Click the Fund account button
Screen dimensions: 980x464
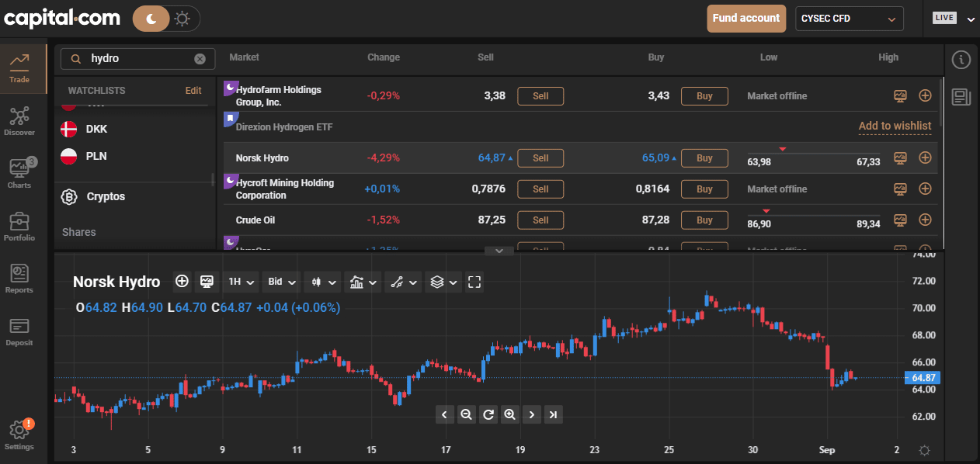coord(745,17)
